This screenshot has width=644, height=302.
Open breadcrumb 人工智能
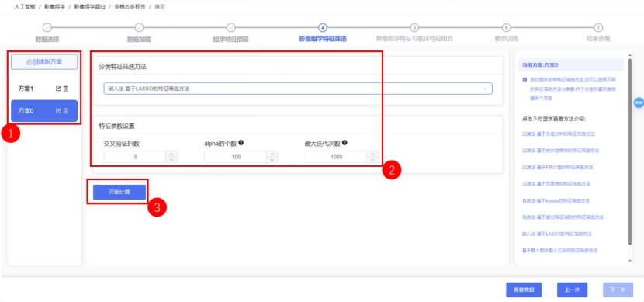pyautogui.click(x=25, y=7)
